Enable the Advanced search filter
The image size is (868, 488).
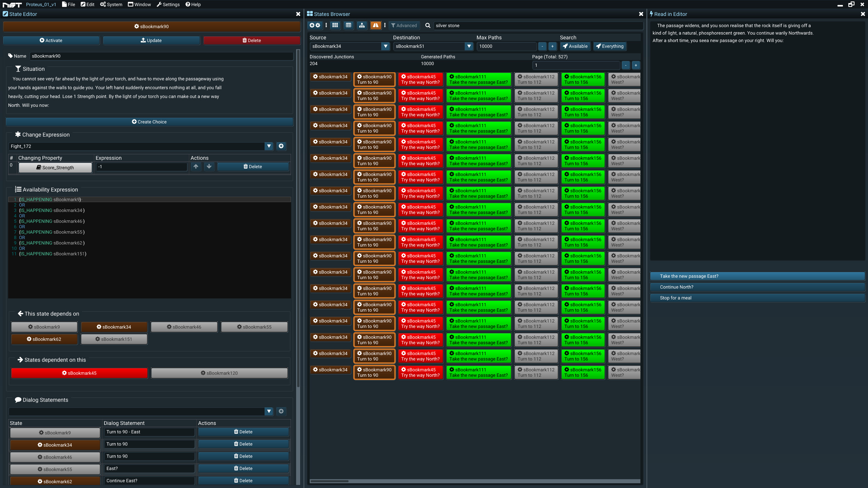(404, 25)
